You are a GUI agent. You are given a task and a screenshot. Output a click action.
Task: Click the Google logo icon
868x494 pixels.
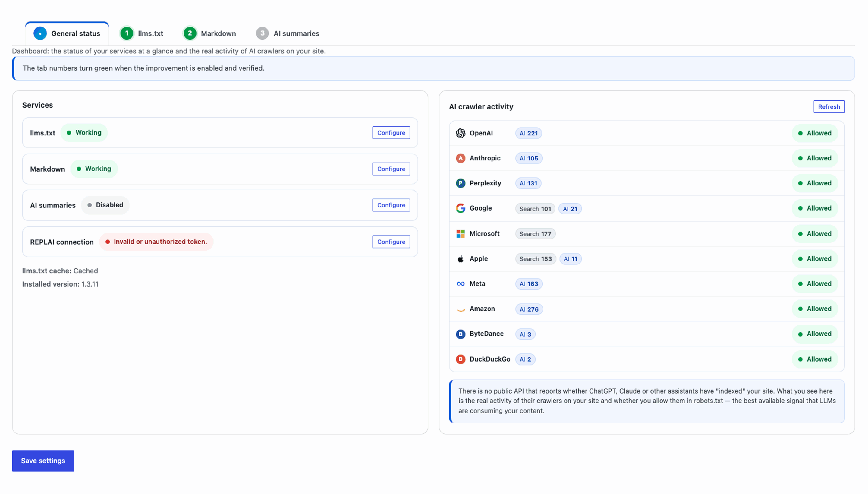pos(461,208)
